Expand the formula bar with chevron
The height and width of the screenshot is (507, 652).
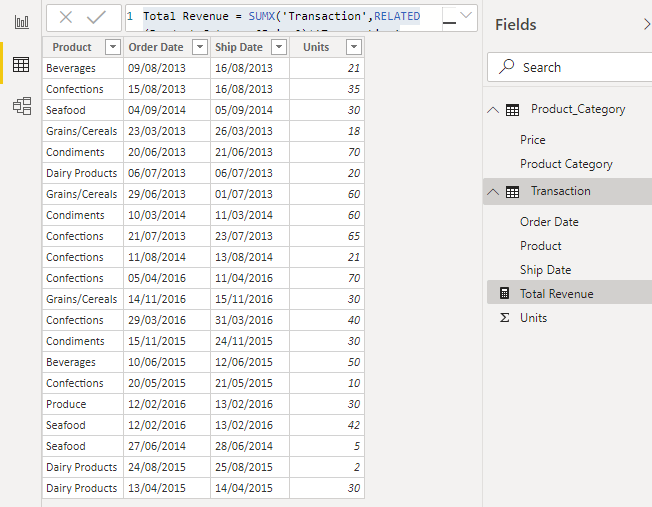[466, 15]
